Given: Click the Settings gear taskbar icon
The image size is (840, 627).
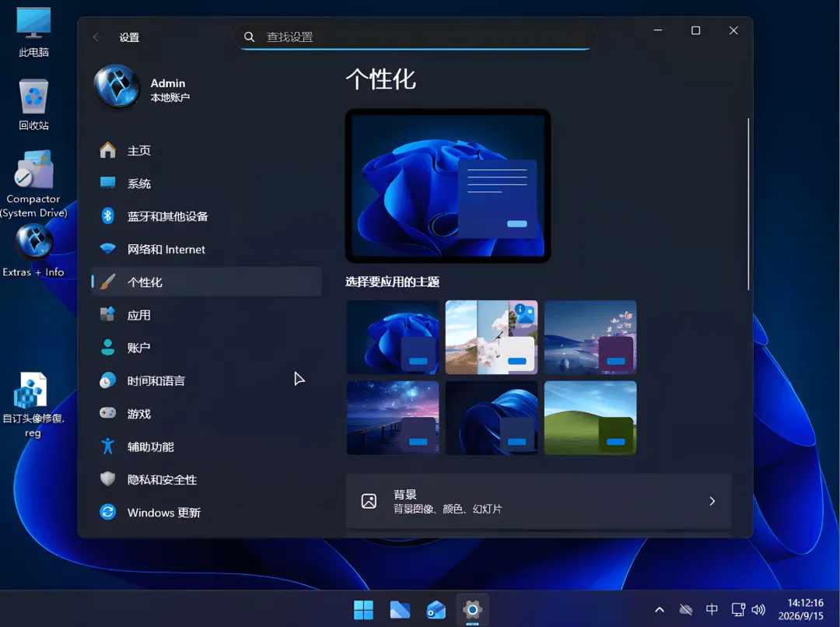Looking at the screenshot, I should click(x=473, y=610).
